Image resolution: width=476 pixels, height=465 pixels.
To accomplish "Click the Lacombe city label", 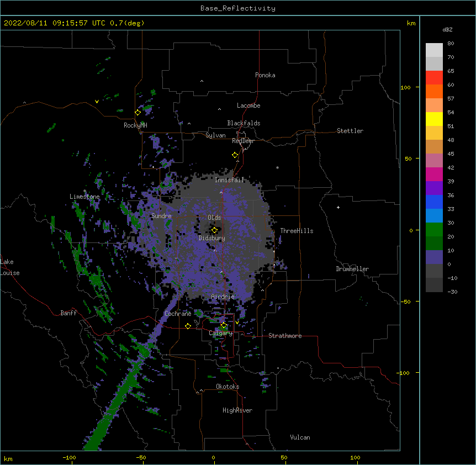I will pos(248,105).
